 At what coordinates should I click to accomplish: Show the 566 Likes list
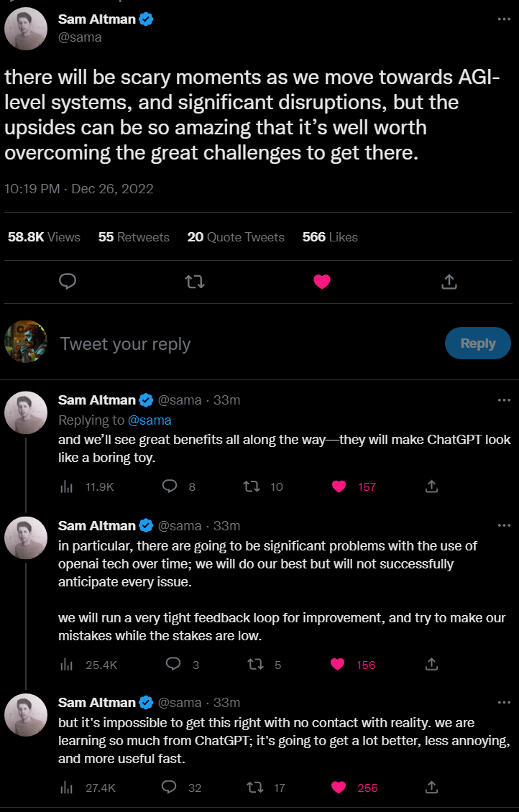click(330, 236)
